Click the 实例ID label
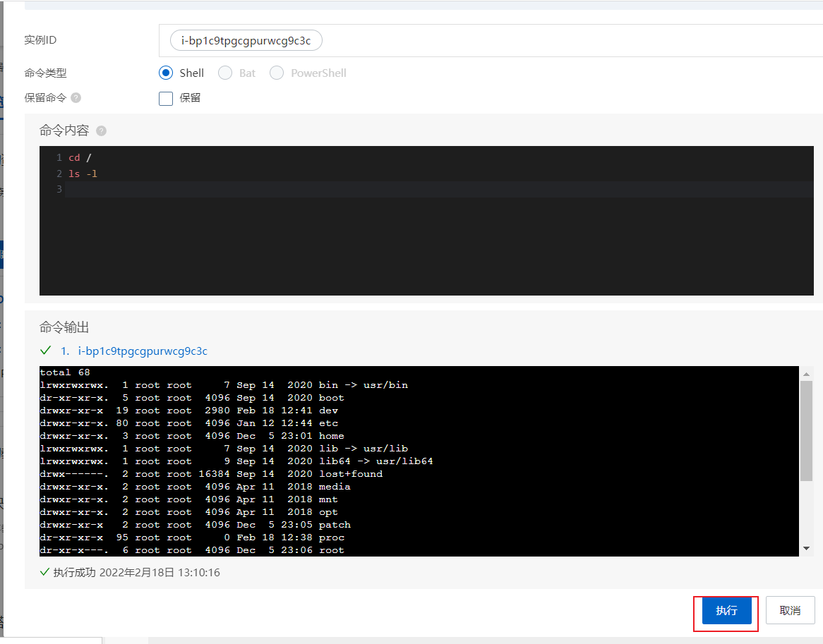This screenshot has height=644, width=823. [x=40, y=40]
